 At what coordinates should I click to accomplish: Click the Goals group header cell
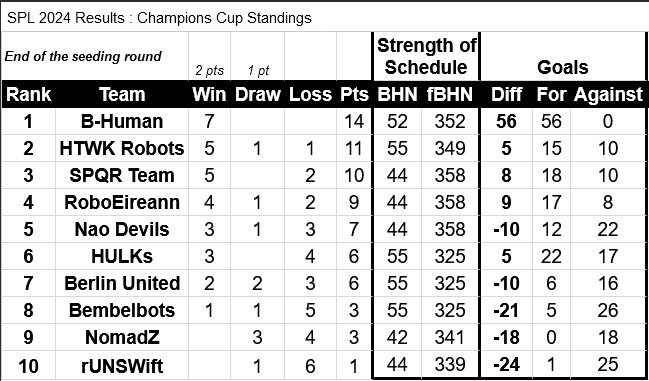point(562,56)
